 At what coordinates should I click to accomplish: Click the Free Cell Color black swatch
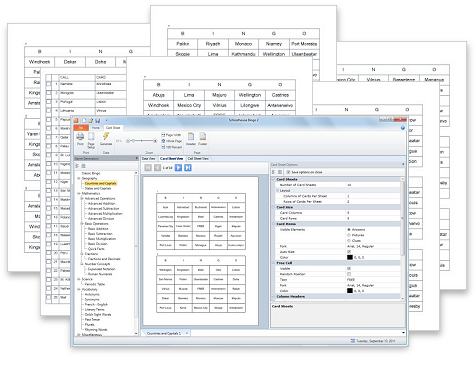click(350, 291)
